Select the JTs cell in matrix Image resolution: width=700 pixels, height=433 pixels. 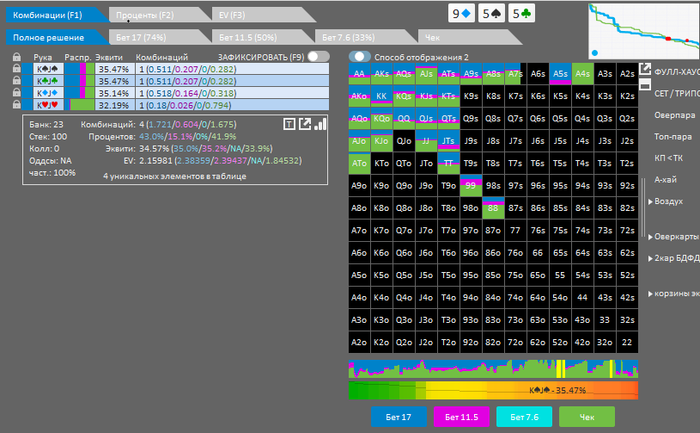coord(449,141)
